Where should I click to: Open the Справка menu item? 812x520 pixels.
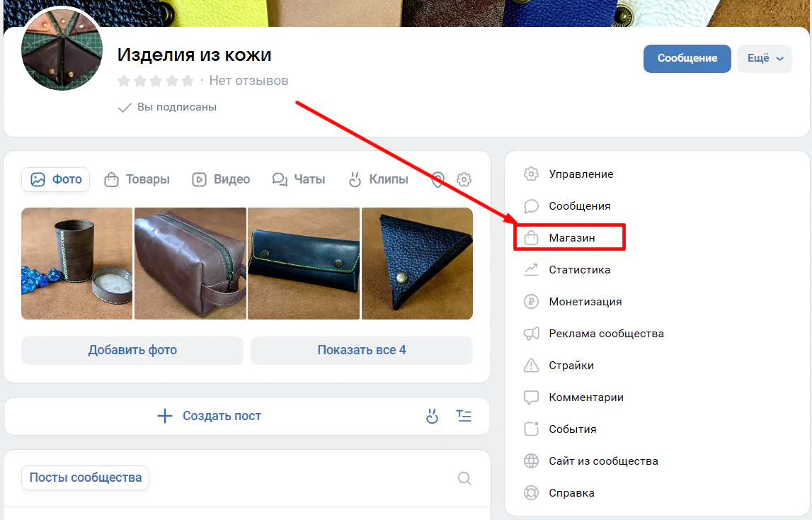[572, 493]
